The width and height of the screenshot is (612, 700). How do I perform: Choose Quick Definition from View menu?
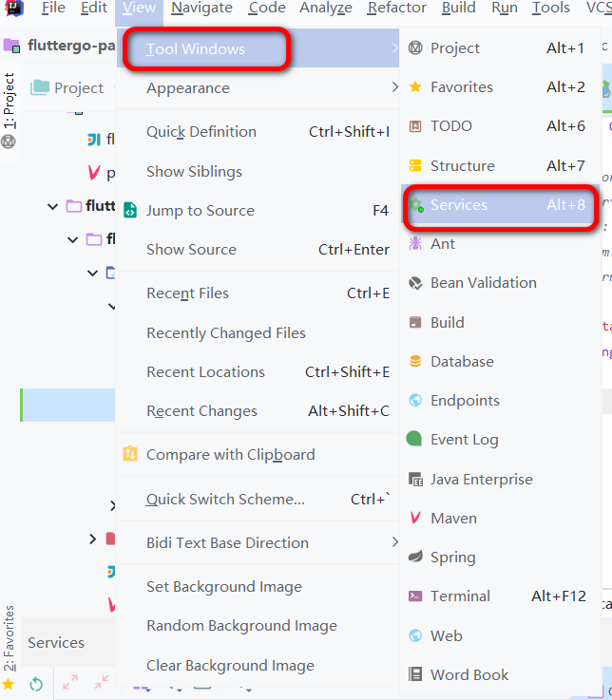[258, 132]
